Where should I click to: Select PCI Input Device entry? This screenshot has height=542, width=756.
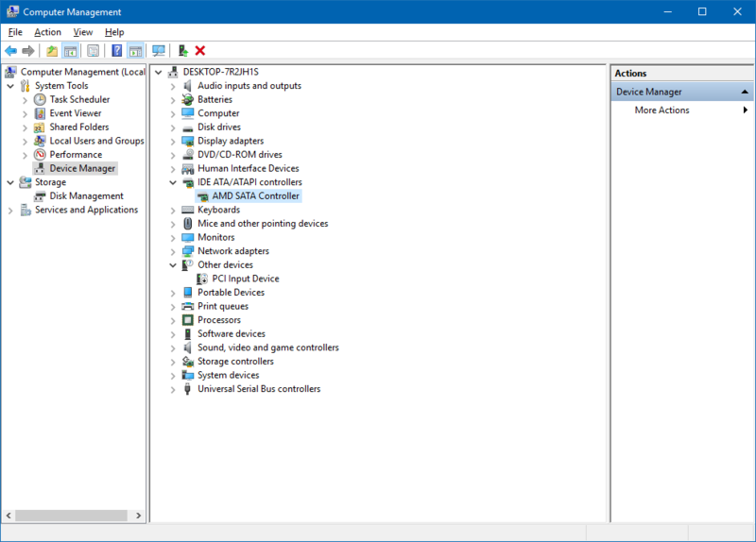click(x=246, y=279)
